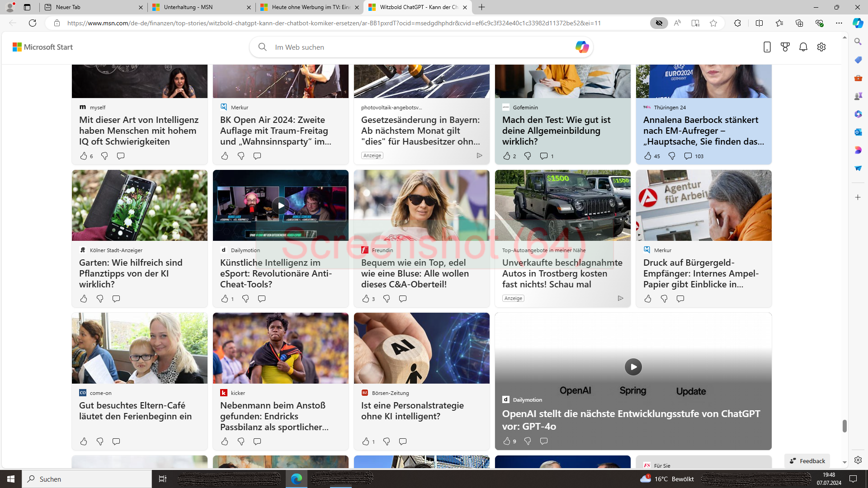Expand the Edge sidebar plus customize button
This screenshot has width=868, height=488.
point(858,197)
